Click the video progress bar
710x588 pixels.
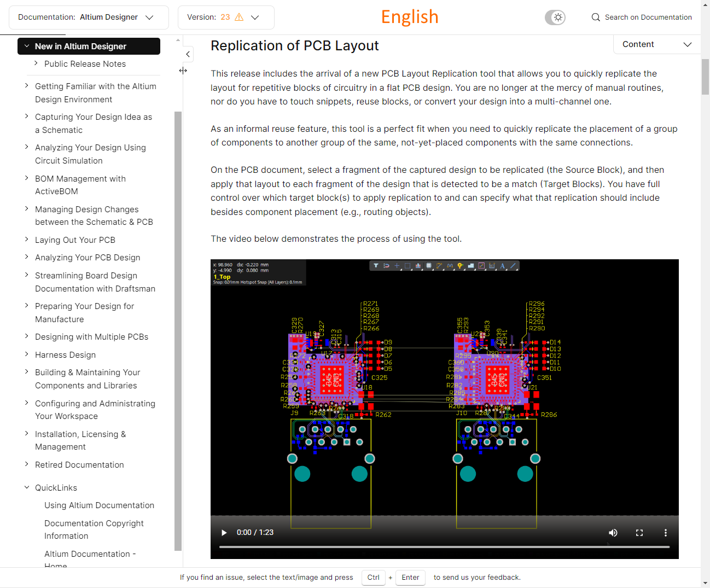[x=444, y=547]
